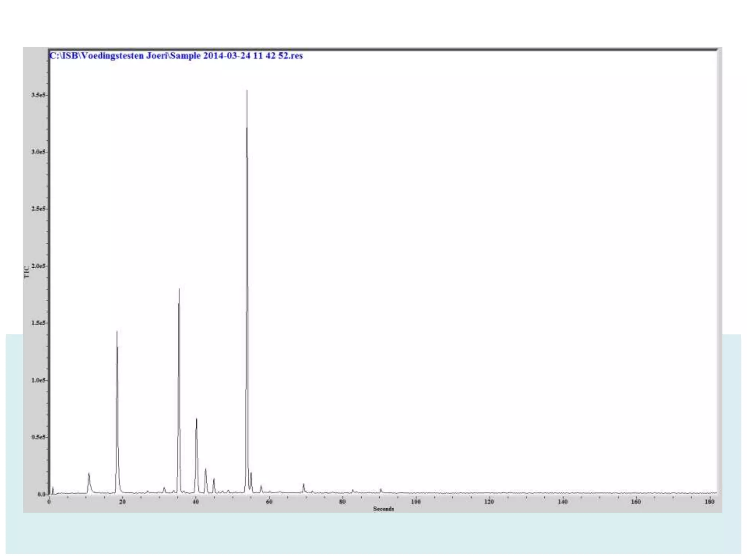Click the 2.0e5 y-axis tick label
This screenshot has width=747, height=560.
coord(38,266)
